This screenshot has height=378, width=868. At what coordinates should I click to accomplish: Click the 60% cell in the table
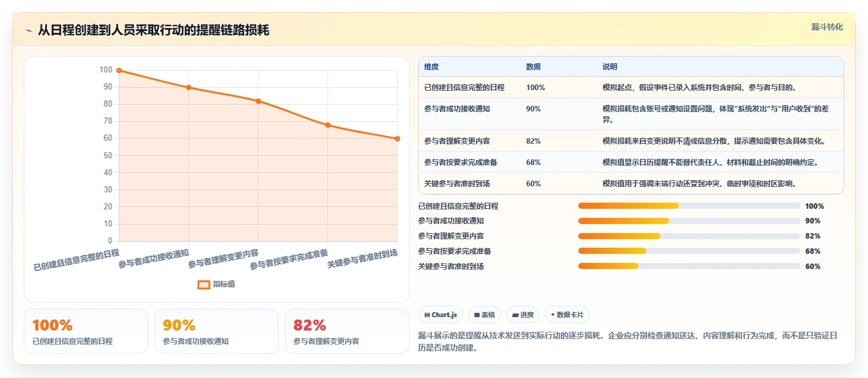(x=533, y=184)
